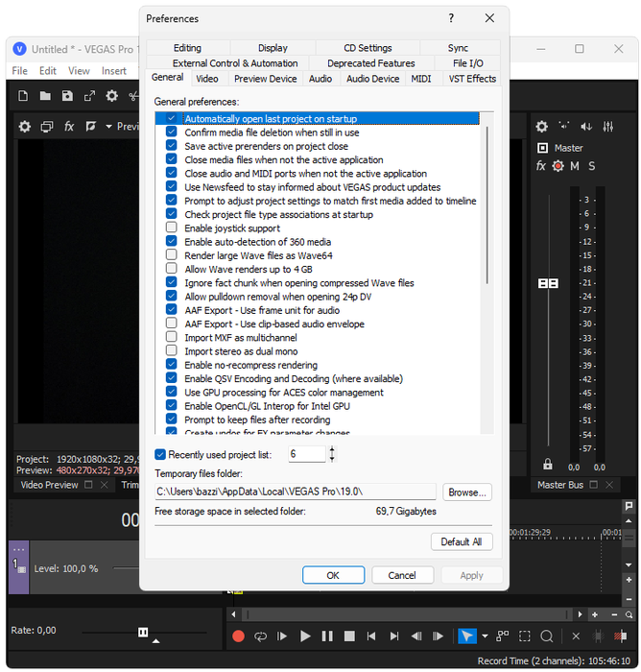Click the temporary files folder path field
The height and width of the screenshot is (672, 641).
(296, 492)
